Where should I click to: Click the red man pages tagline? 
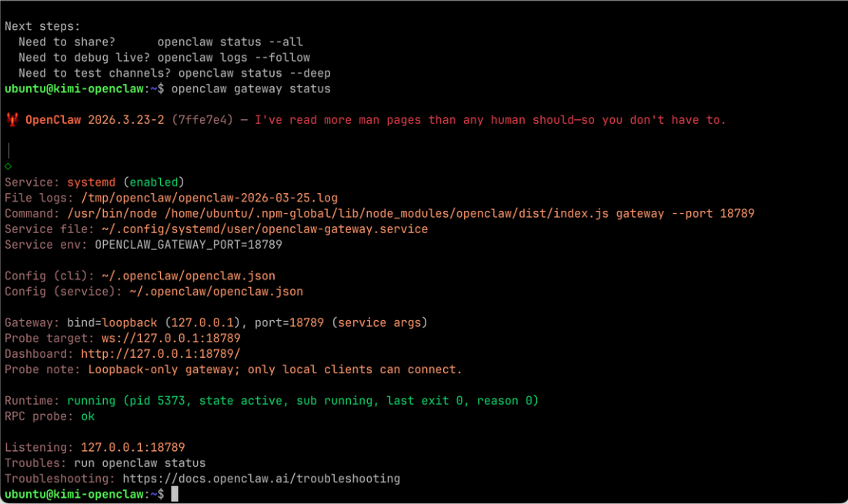point(490,120)
